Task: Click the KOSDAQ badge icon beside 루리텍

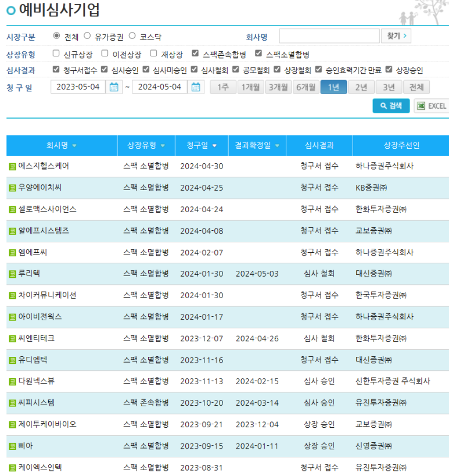Action: point(12,274)
